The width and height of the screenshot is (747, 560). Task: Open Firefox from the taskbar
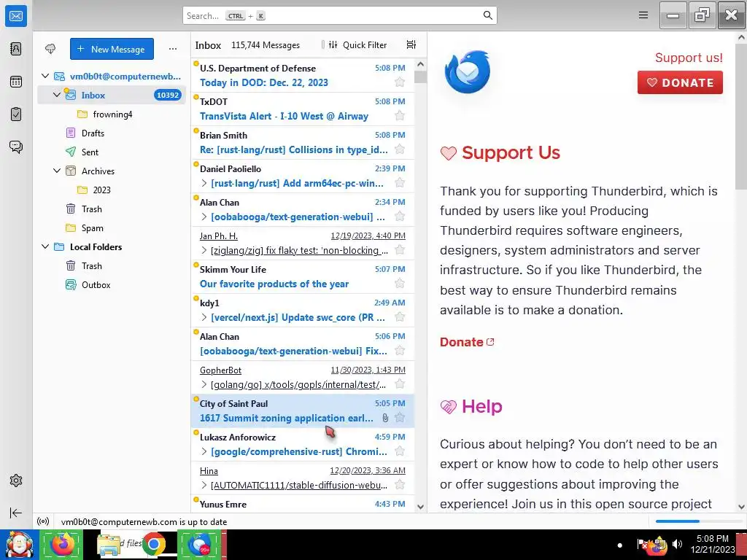pyautogui.click(x=61, y=545)
